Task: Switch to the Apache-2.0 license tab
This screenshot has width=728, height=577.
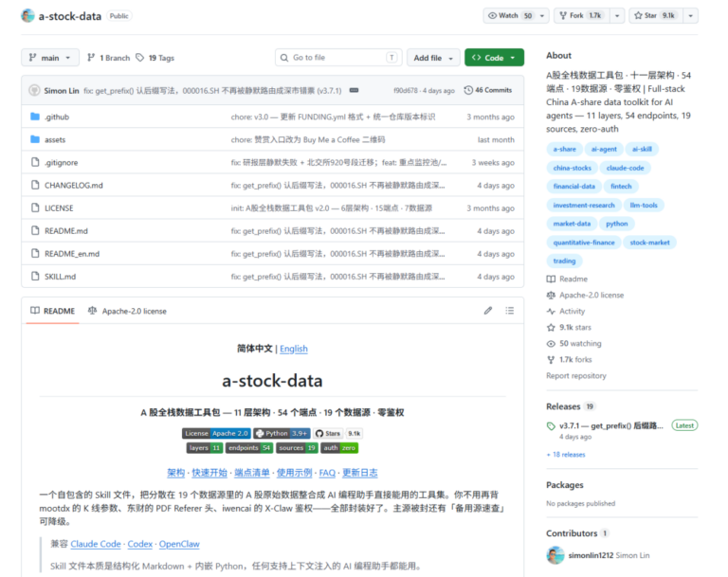Action: [x=128, y=311]
